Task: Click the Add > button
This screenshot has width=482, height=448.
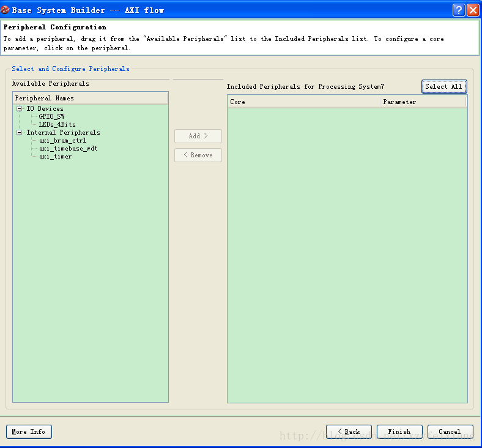Action: tap(198, 136)
